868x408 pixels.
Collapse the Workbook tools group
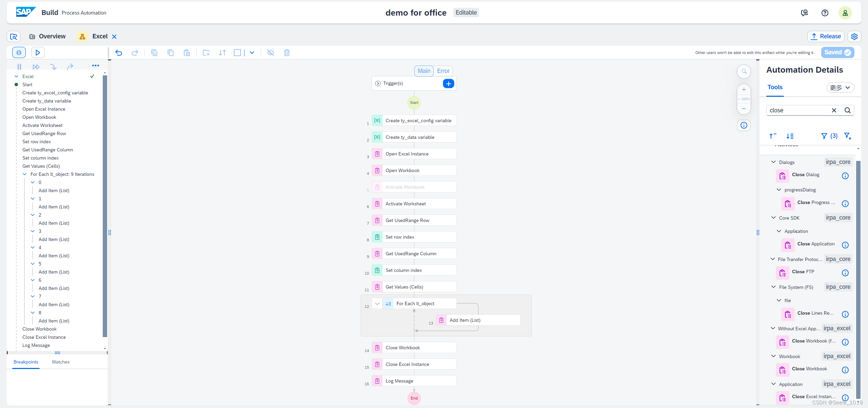click(x=773, y=356)
